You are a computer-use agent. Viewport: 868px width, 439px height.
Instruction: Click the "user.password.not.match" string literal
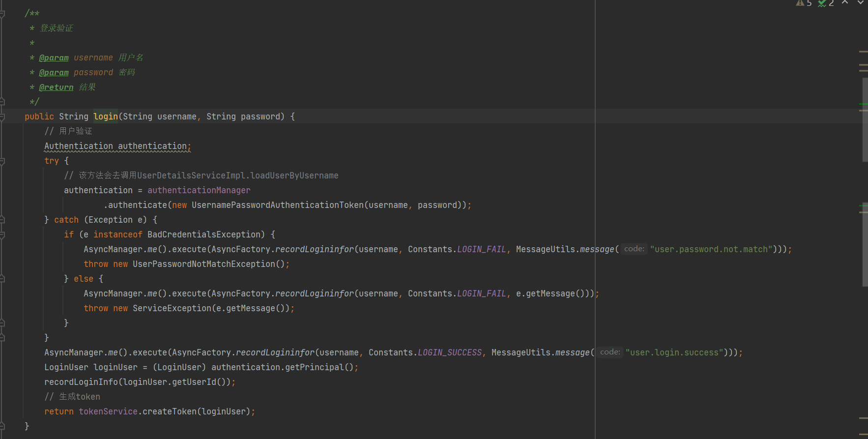point(711,249)
